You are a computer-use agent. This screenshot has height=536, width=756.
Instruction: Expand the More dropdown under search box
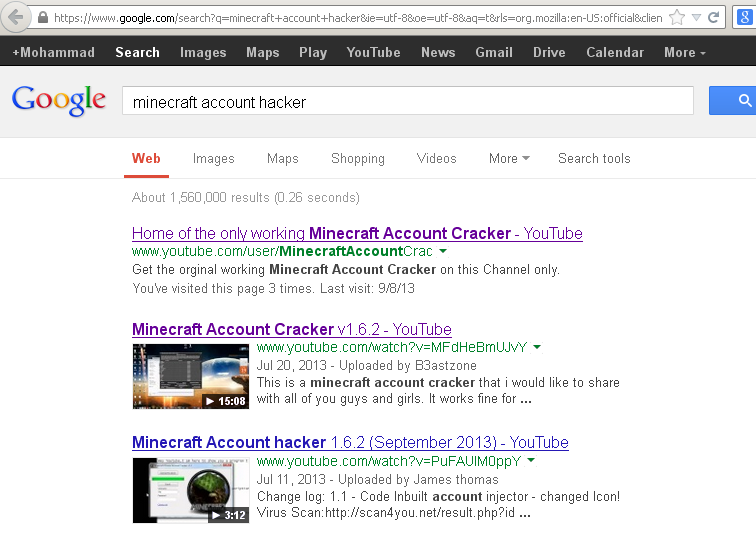pos(509,159)
